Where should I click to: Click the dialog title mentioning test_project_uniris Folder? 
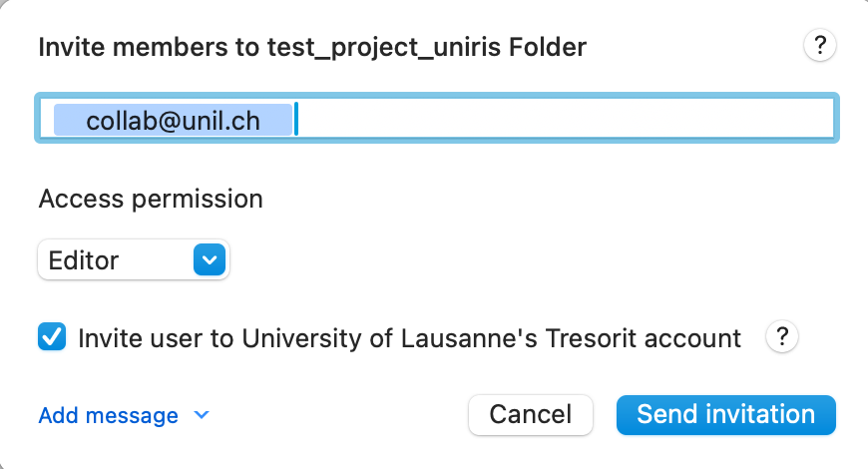312,46
